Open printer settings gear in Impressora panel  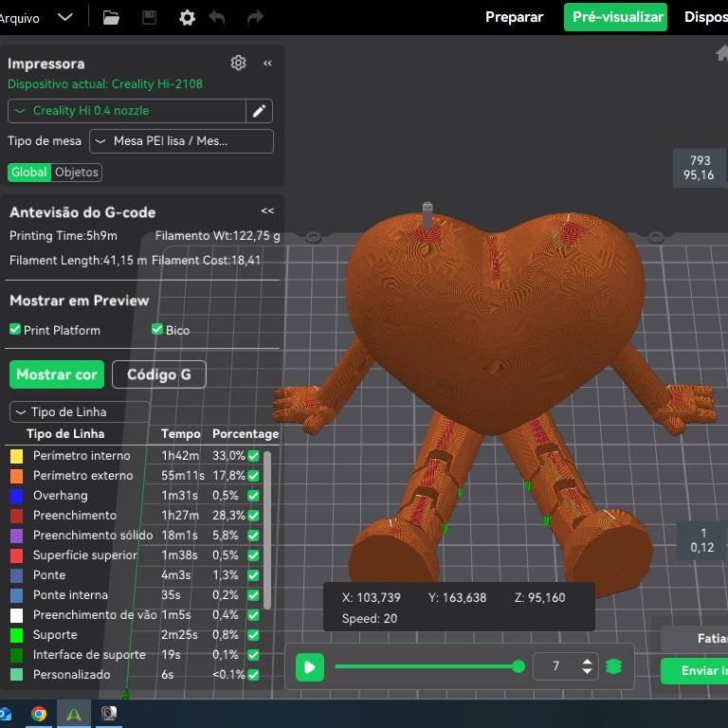[238, 63]
